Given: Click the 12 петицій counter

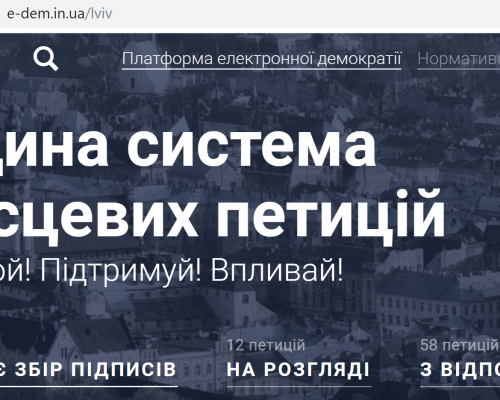Looking at the screenshot, I should (x=266, y=345).
